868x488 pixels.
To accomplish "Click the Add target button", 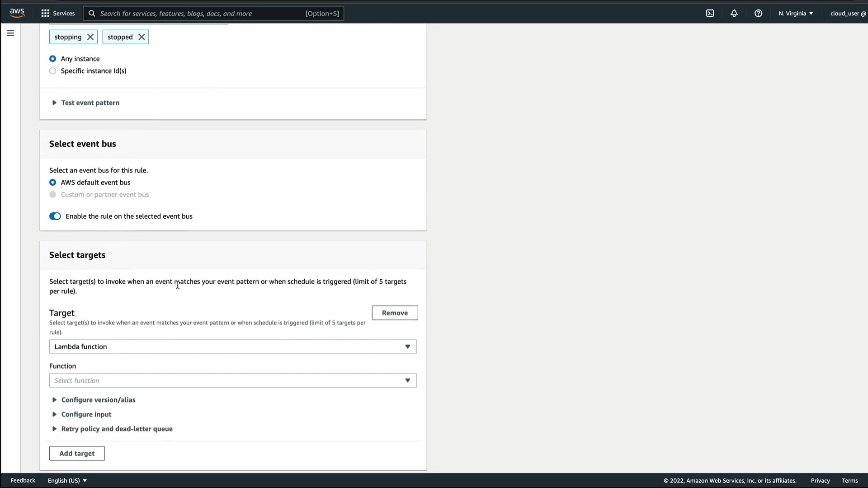I will [77, 453].
